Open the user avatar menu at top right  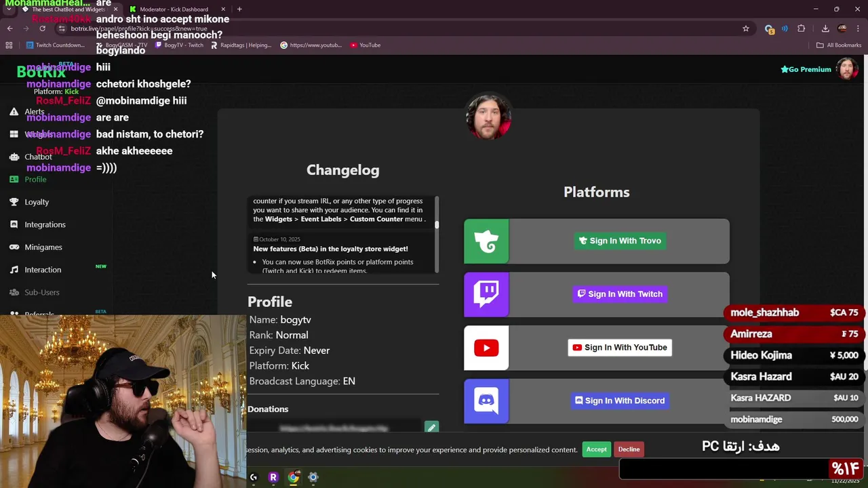click(x=846, y=69)
